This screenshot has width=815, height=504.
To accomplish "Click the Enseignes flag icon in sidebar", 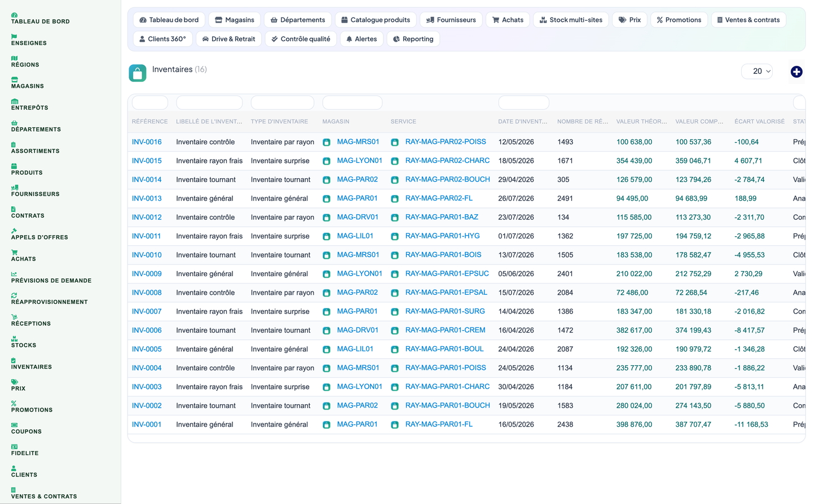I will 14,37.
